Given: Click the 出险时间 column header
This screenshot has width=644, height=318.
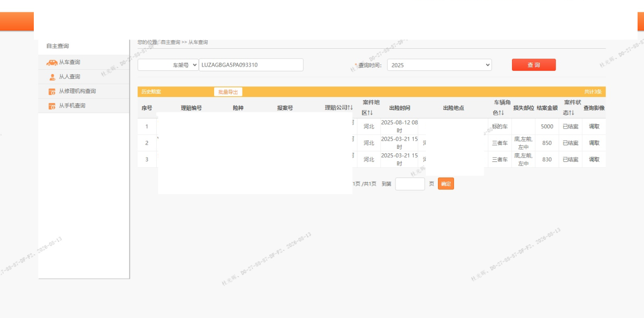Looking at the screenshot, I should click(399, 108).
